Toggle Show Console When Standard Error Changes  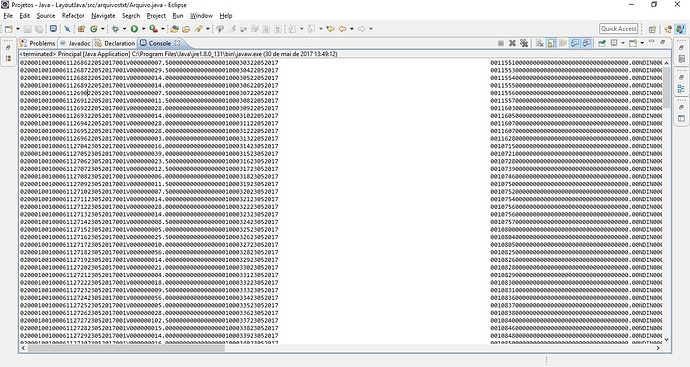pos(587,43)
